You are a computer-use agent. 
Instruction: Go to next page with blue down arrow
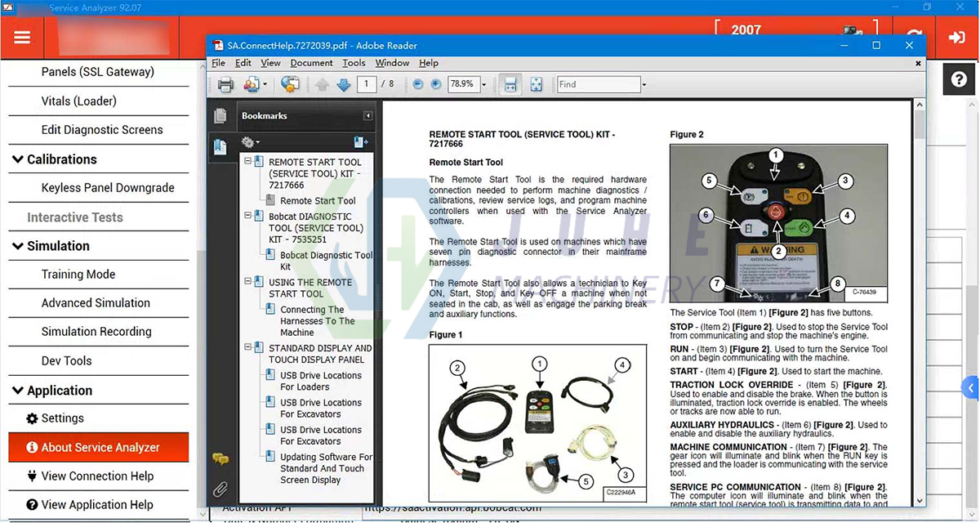click(x=343, y=84)
